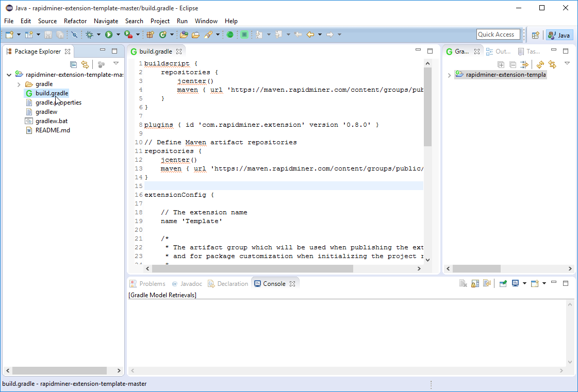Open the Run button dropdown arrow
The width and height of the screenshot is (578, 392).
(x=118, y=35)
